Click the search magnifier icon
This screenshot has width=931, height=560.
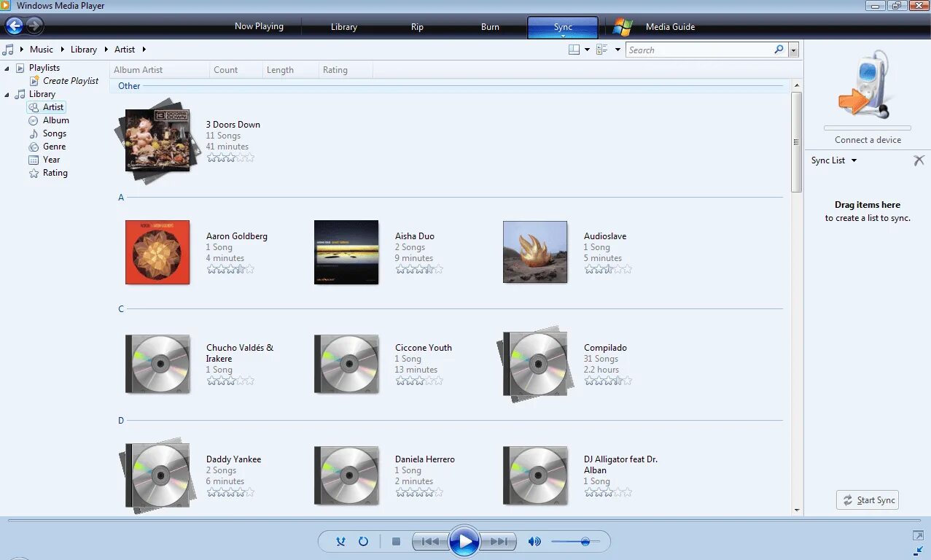click(779, 50)
